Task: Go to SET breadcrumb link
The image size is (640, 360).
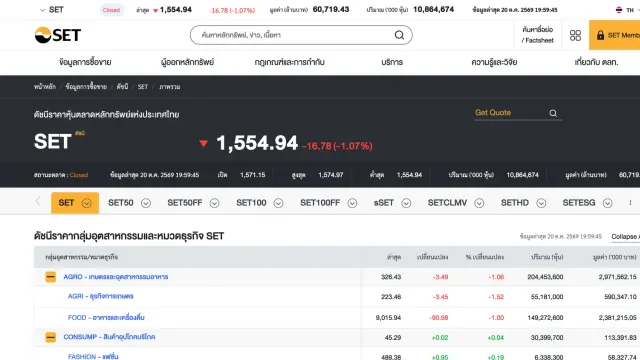Action: click(x=142, y=87)
